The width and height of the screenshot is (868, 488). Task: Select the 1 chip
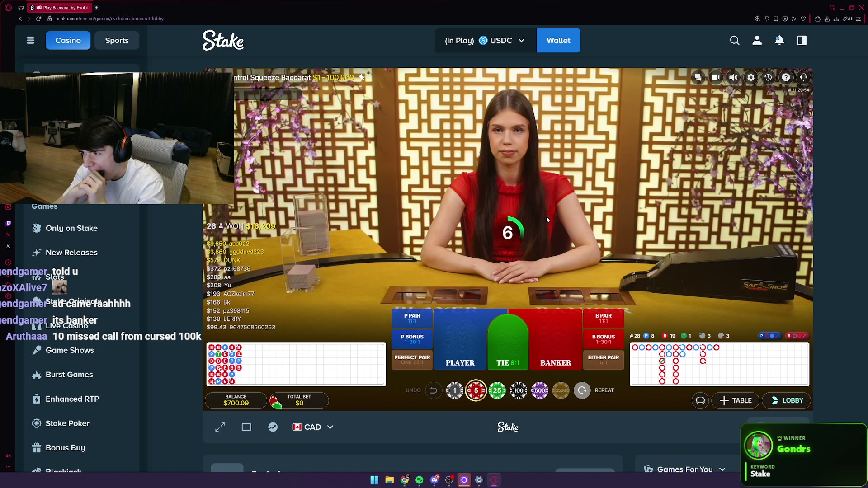coord(454,390)
